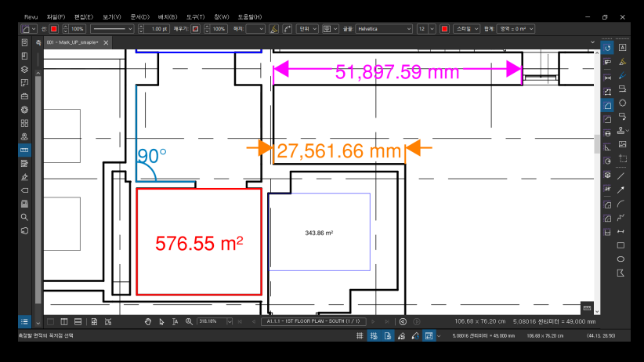Close the 001 - Mark_UP_smaple tab
The image size is (644, 362).
pos(106,42)
